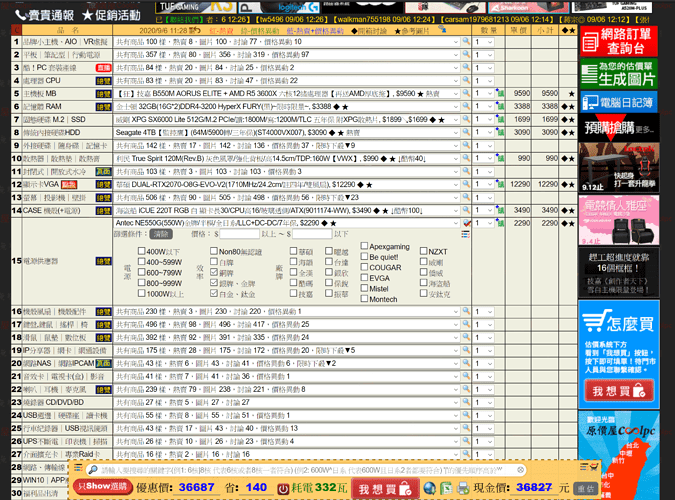
Task: Click the magnifier icon in row 16
Action: click(x=466, y=311)
